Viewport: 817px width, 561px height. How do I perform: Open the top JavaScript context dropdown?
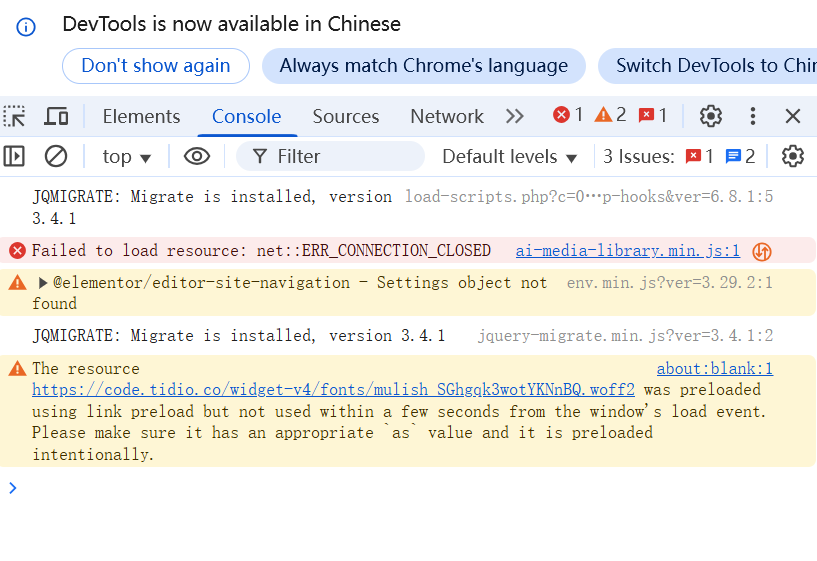126,157
